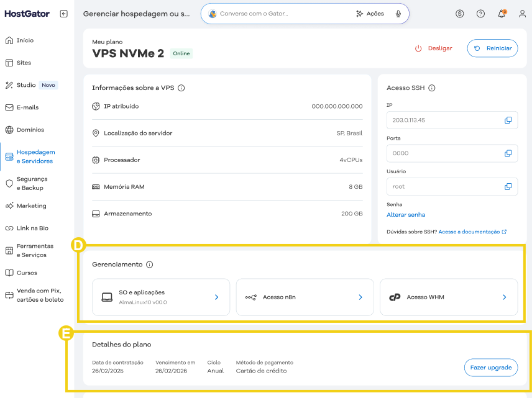
Task: Open the Acesso WHM card
Action: point(448,297)
